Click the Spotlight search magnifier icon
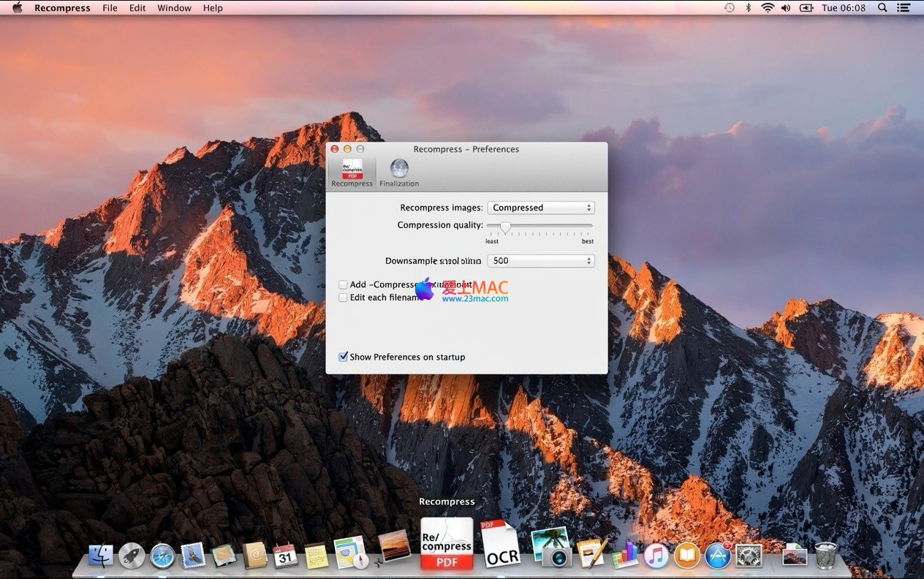 pos(882,8)
